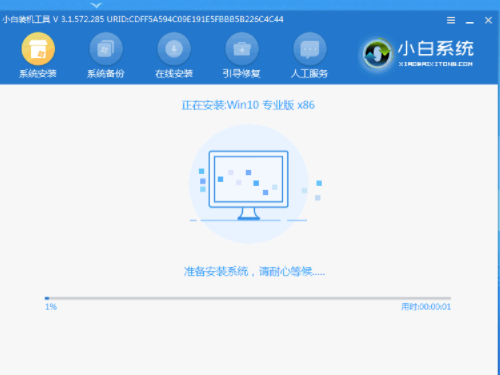Click the XIAOBAIXITONG.COM site text

(x=435, y=64)
